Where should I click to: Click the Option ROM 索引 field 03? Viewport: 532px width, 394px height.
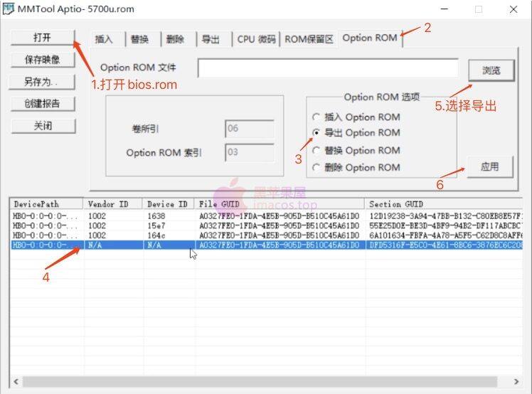click(250, 152)
